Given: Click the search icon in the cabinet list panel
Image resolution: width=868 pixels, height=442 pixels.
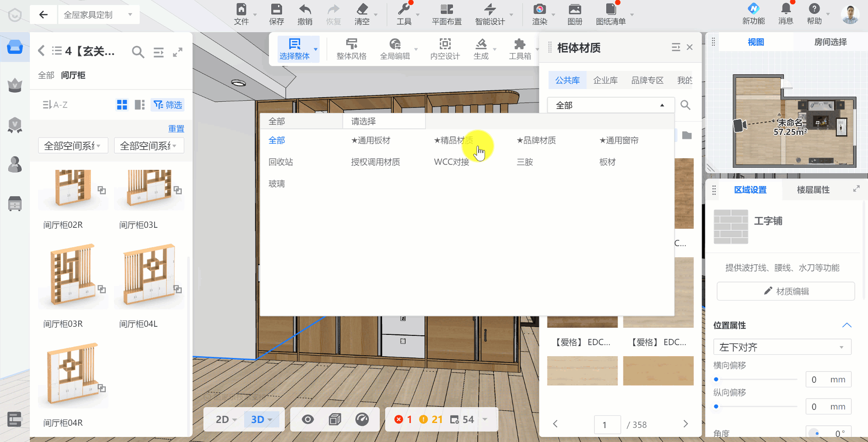Looking at the screenshot, I should click(138, 52).
